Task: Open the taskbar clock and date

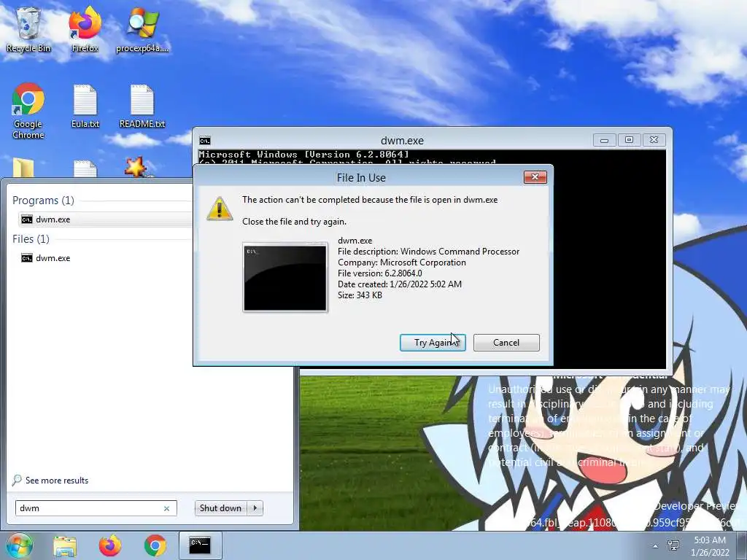Action: click(710, 546)
